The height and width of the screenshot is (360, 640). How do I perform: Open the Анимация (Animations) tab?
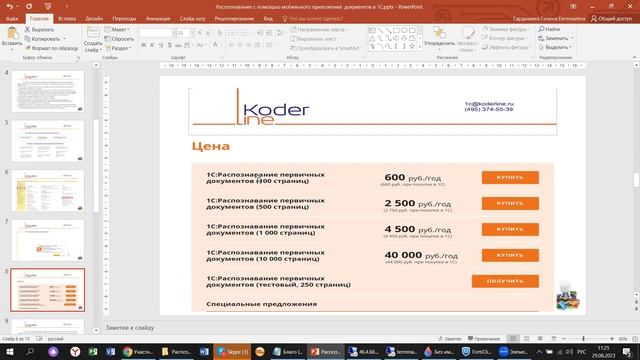coord(158,18)
